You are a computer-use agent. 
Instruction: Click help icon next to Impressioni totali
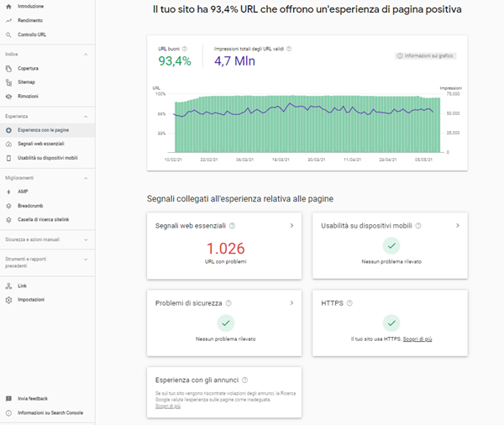click(x=289, y=49)
